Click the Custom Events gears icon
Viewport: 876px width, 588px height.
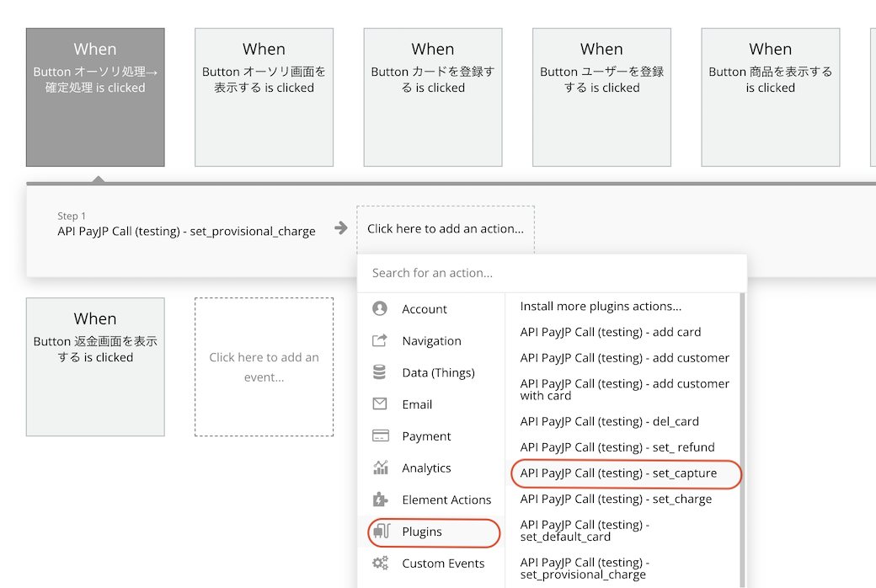coord(381,563)
